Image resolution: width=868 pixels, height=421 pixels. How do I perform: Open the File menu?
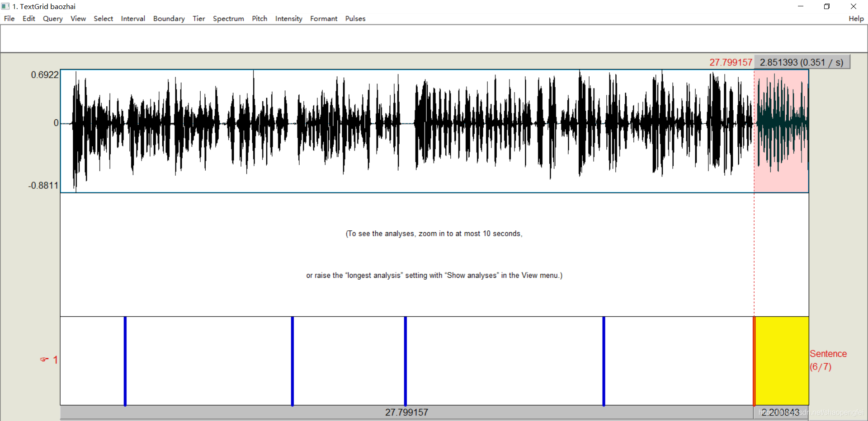[9, 19]
